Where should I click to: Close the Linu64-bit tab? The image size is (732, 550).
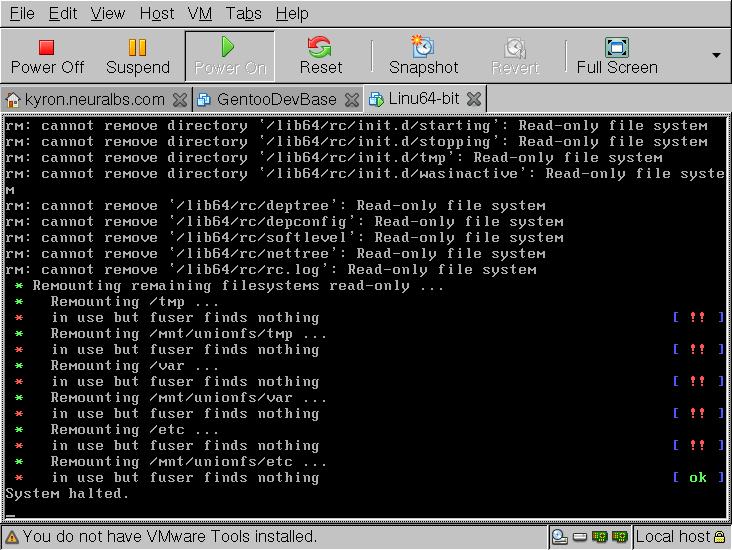point(474,99)
